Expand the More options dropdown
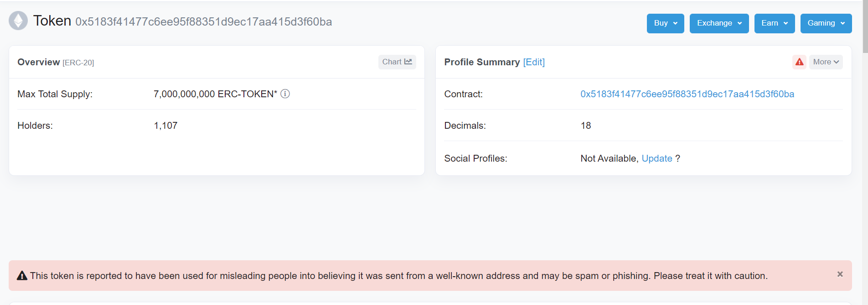Viewport: 868px width, 305px height. click(826, 62)
